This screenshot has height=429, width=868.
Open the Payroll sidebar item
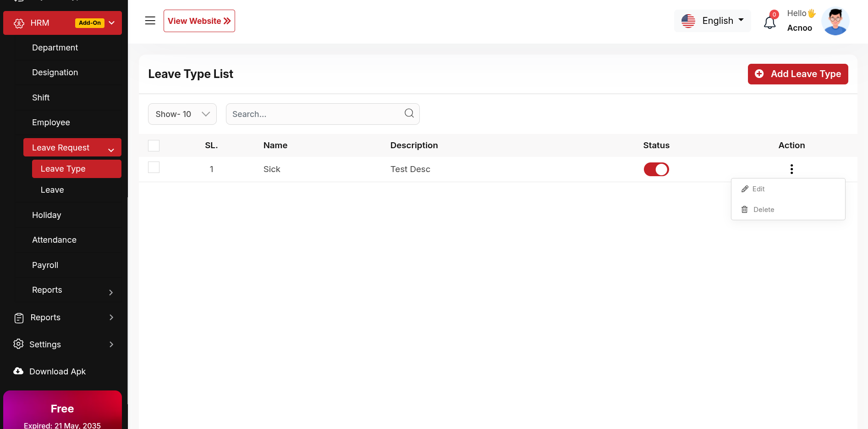pyautogui.click(x=45, y=265)
